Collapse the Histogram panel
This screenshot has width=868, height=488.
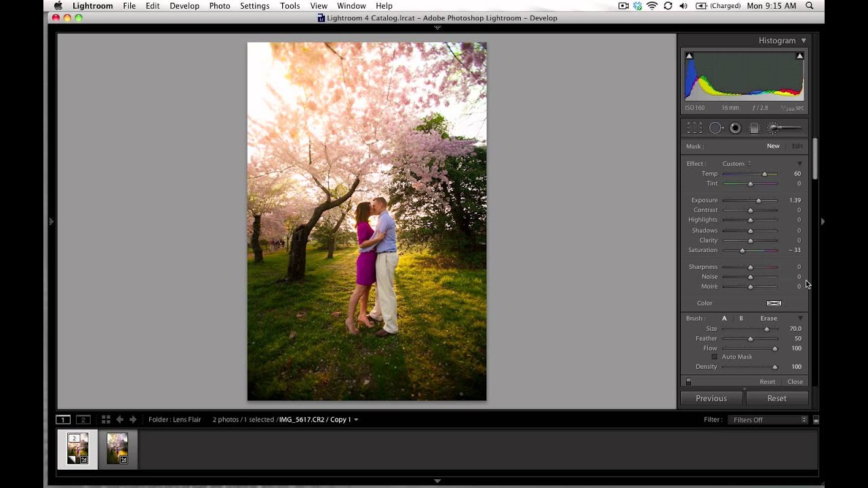[x=804, y=41]
